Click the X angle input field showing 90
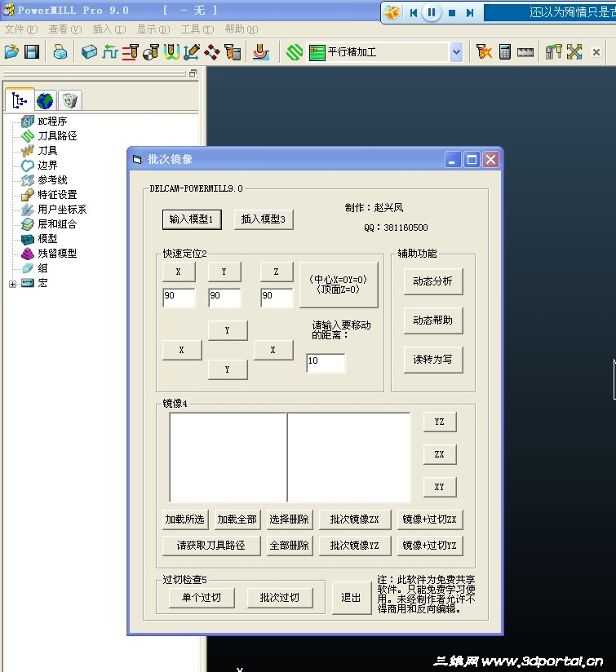 (179, 298)
